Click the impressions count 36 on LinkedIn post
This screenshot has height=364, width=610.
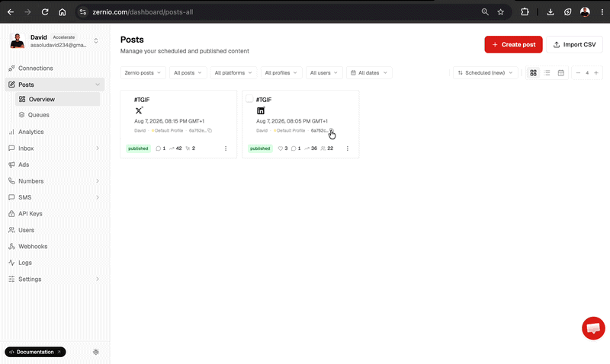tap(311, 148)
